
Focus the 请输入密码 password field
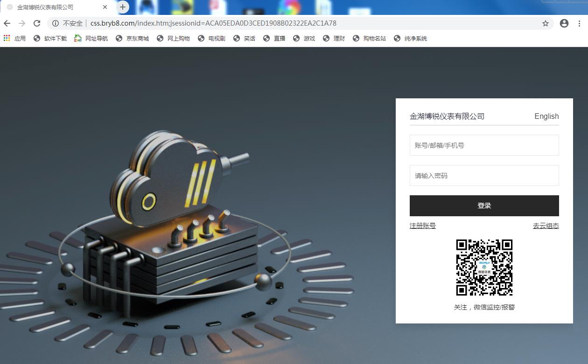tap(484, 176)
